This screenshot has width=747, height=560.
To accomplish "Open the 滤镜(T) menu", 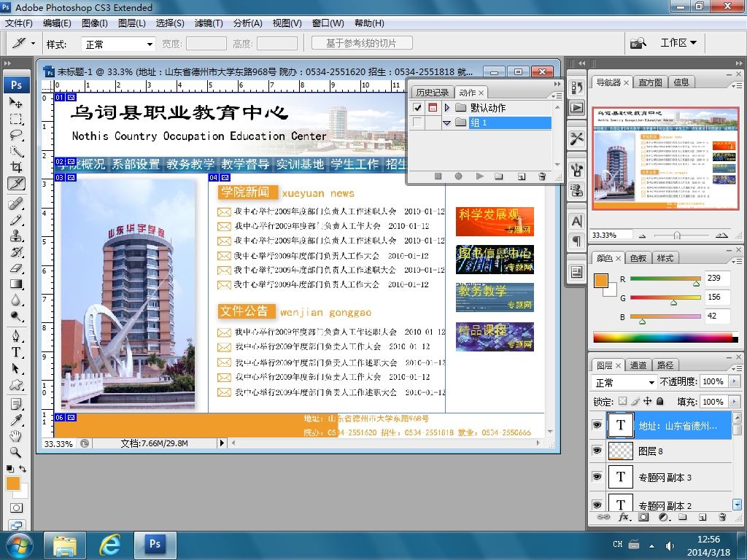I will click(x=209, y=23).
